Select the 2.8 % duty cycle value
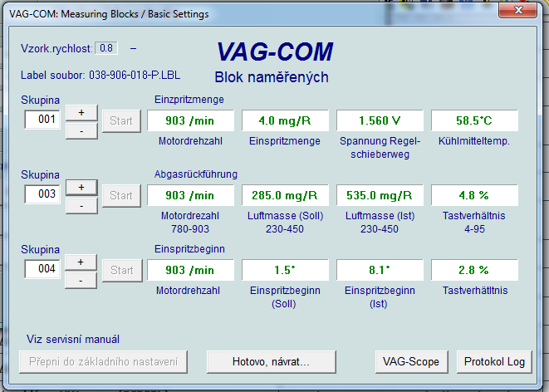Screen dimensions: 549x392 pos(474,270)
